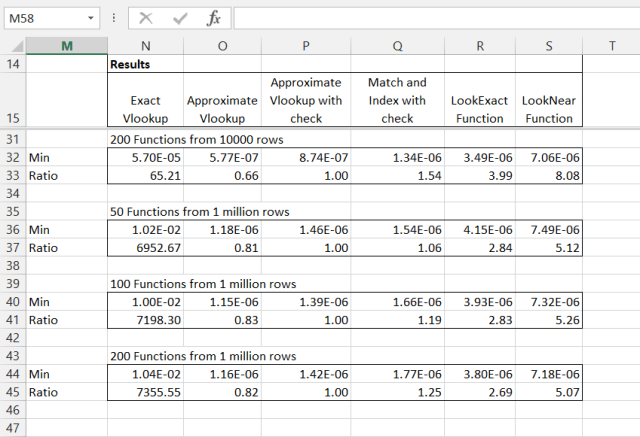The image size is (640, 437).
Task: Select column S header
Action: (549, 46)
